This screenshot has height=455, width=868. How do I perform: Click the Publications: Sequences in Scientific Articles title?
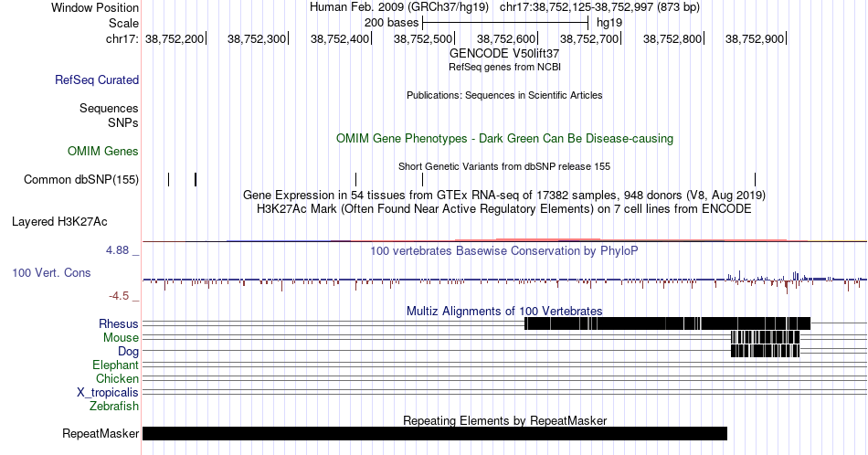[504, 95]
